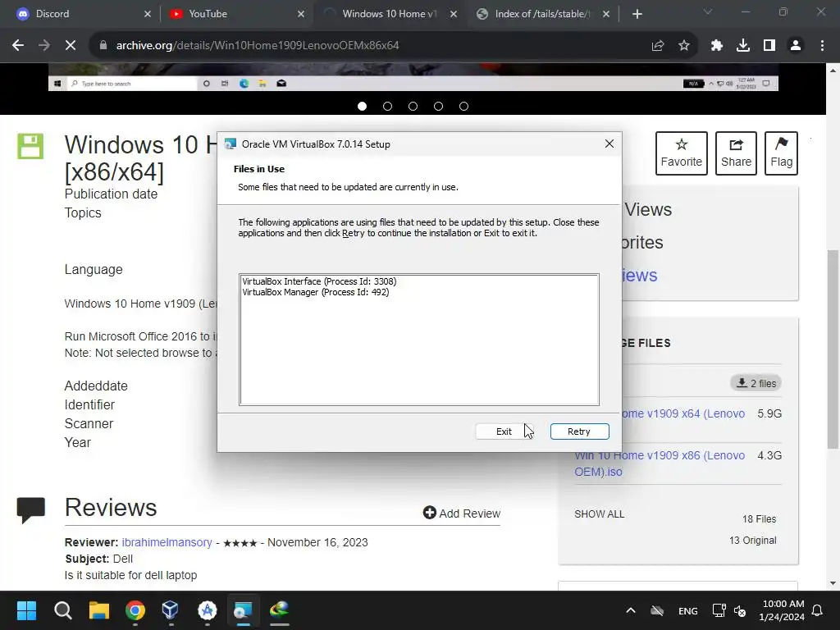The height and width of the screenshot is (630, 840).
Task: Bookmark this page with the star
Action: (x=684, y=46)
